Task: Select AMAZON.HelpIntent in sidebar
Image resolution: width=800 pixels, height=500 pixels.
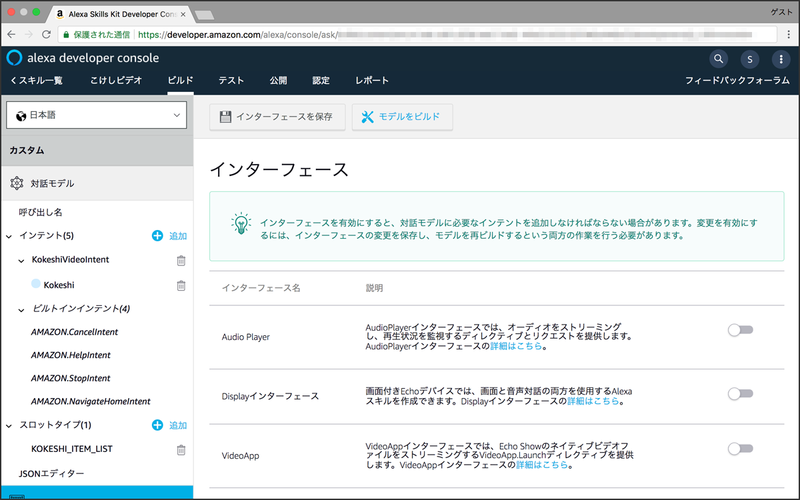Action: point(70,355)
